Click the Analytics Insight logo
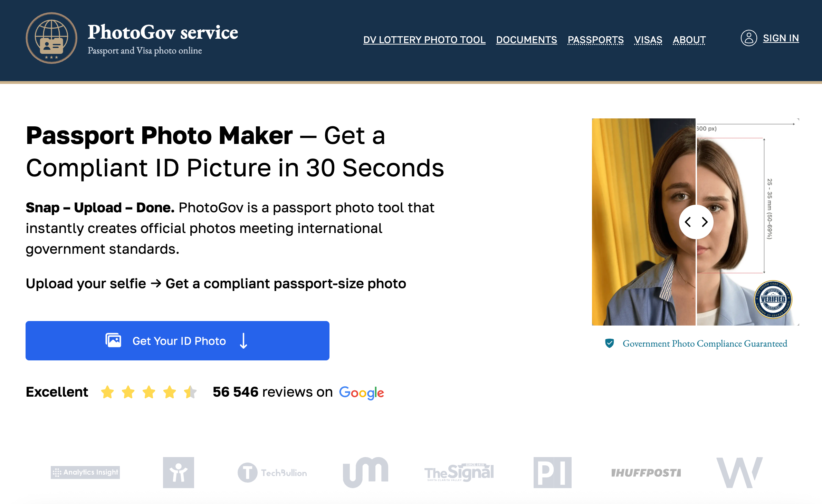 (x=85, y=472)
